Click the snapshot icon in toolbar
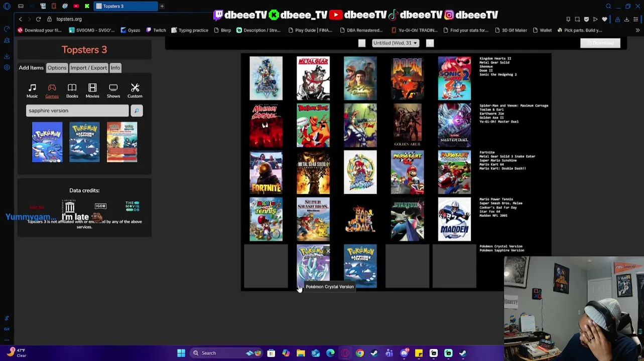The width and height of the screenshot is (644, 361). 577,19
